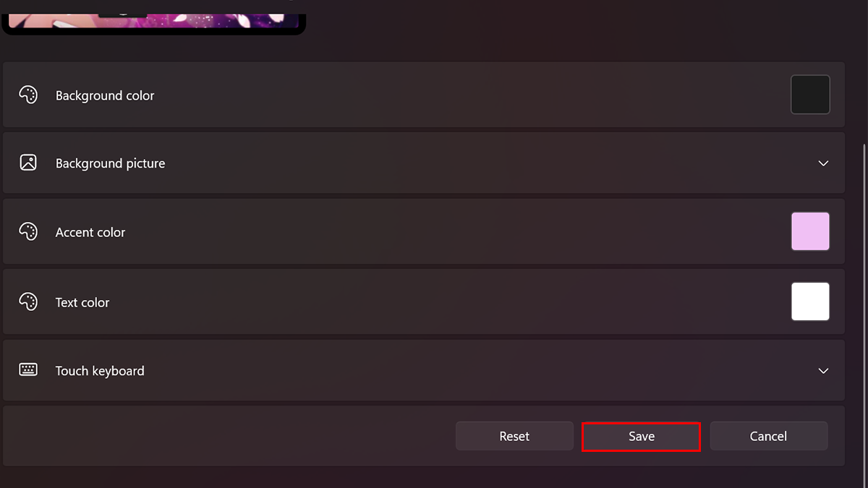Click the Background color palette icon
868x488 pixels.
pyautogui.click(x=28, y=95)
